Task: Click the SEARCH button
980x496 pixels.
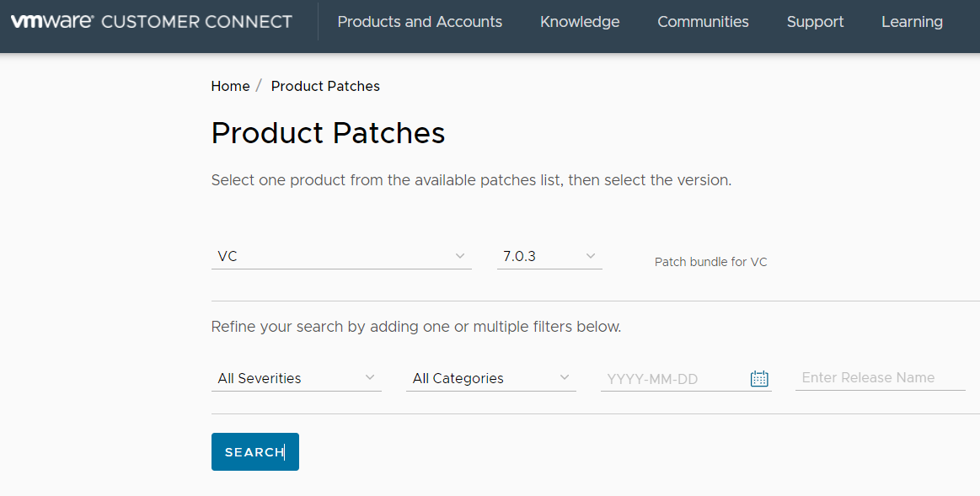Action: pos(255,451)
